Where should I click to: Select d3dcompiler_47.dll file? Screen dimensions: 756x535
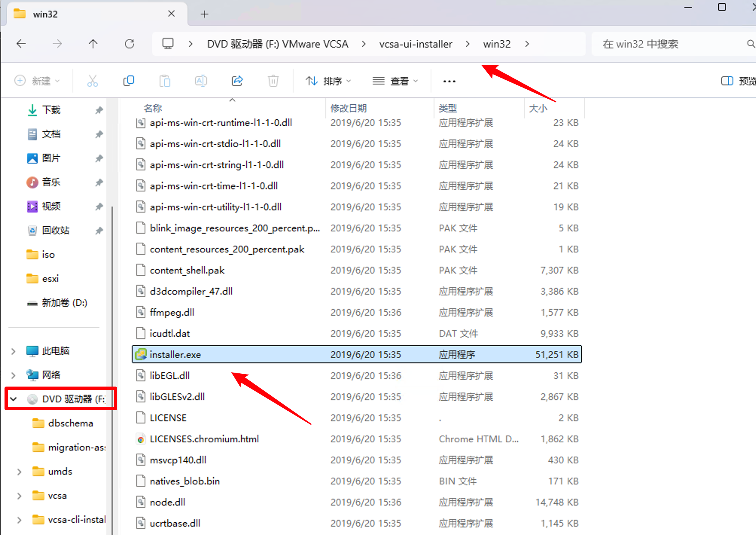(357, 291)
